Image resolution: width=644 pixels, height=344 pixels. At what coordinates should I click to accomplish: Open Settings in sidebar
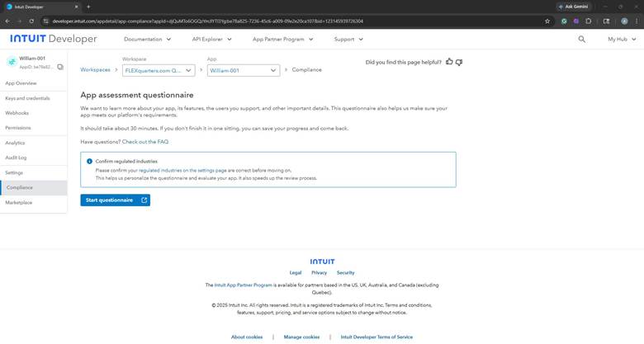(x=14, y=172)
